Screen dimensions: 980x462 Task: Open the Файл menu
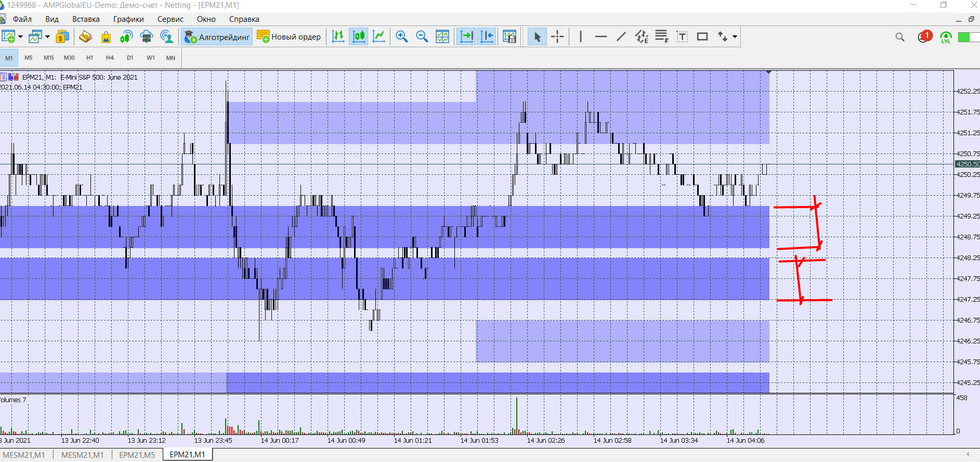pyautogui.click(x=22, y=19)
